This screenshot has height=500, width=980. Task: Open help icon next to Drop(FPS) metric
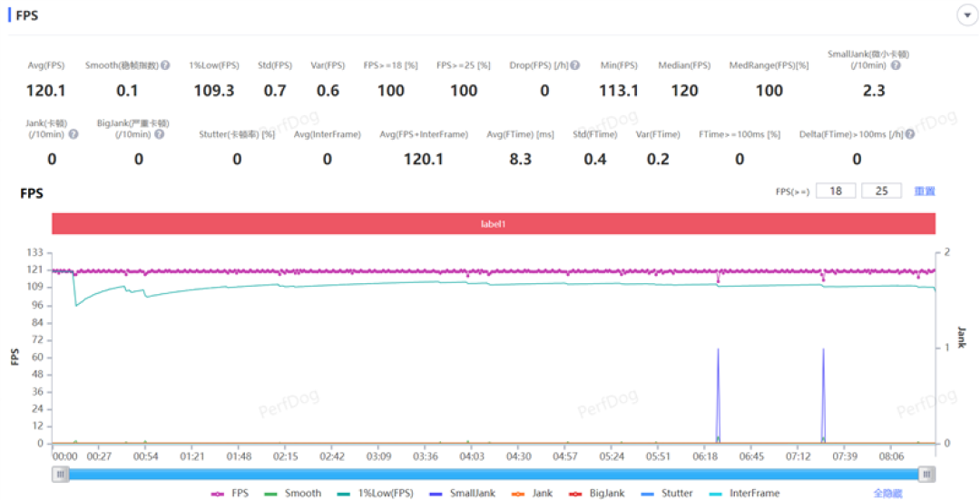point(575,65)
